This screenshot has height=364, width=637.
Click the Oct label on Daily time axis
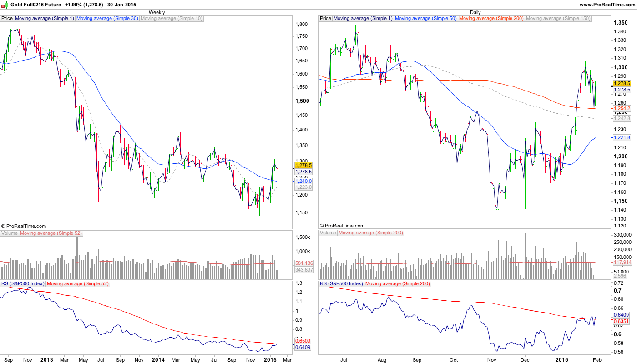coord(454,359)
